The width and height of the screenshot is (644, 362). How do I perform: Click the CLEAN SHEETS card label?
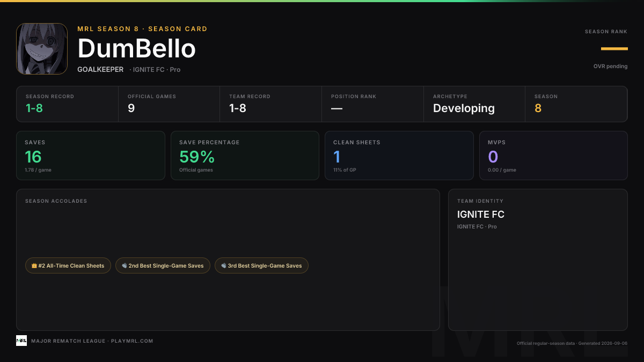click(357, 143)
